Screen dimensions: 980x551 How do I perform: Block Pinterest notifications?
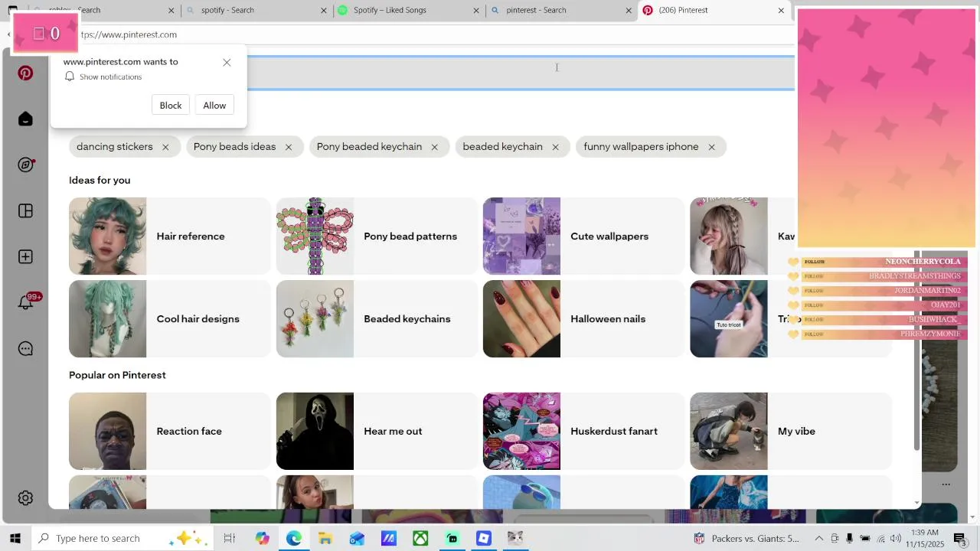point(171,106)
